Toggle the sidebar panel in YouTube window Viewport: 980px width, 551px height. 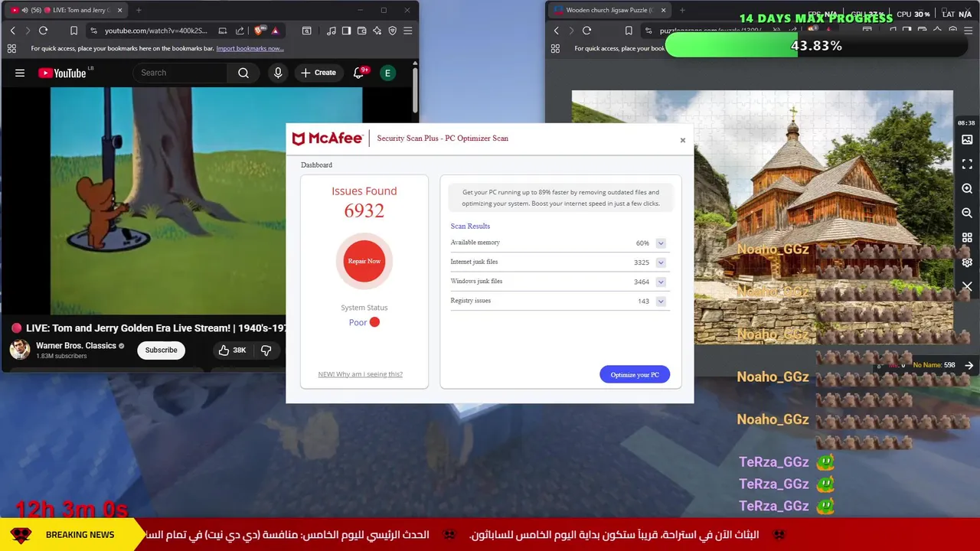[x=346, y=31]
